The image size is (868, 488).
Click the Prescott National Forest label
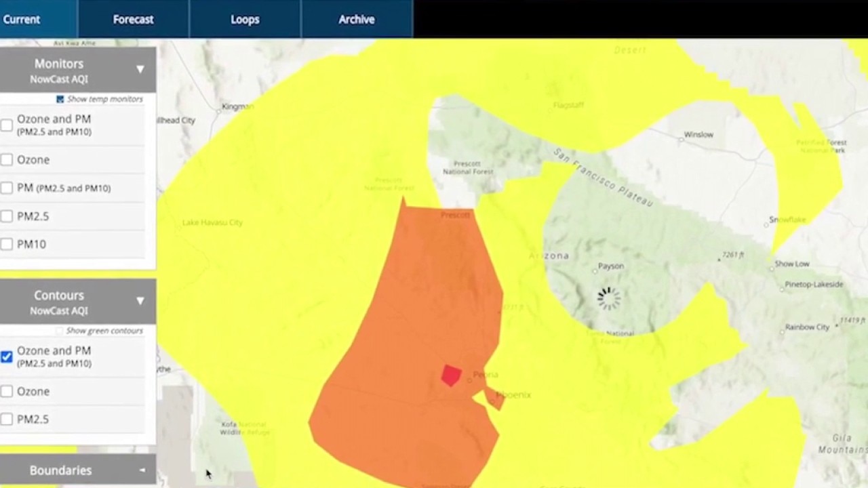coord(468,167)
